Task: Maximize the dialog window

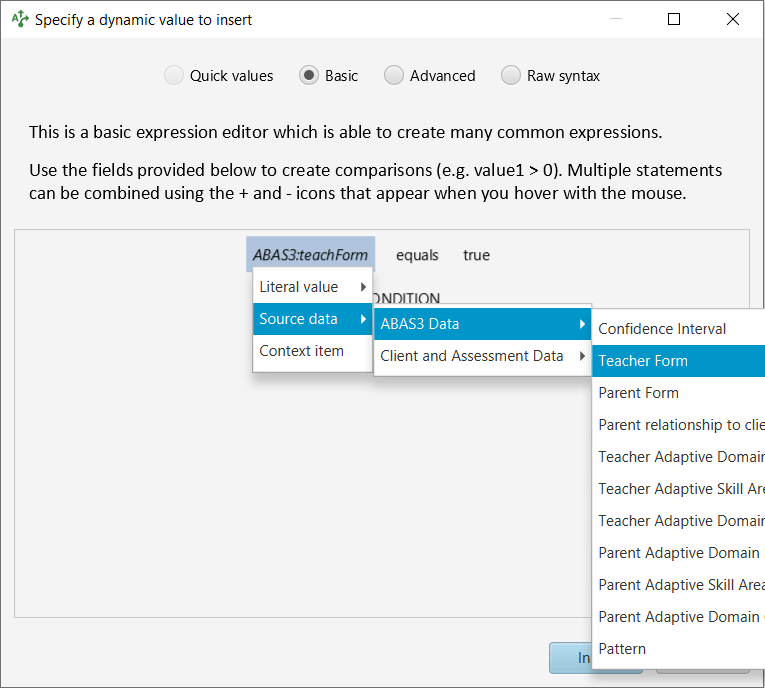Action: click(x=674, y=19)
